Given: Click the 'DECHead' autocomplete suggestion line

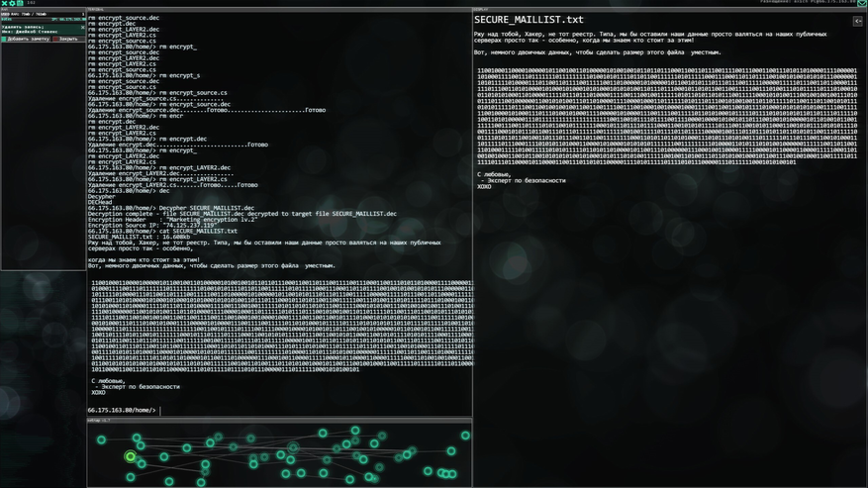Looking at the screenshot, I should click(100, 203).
